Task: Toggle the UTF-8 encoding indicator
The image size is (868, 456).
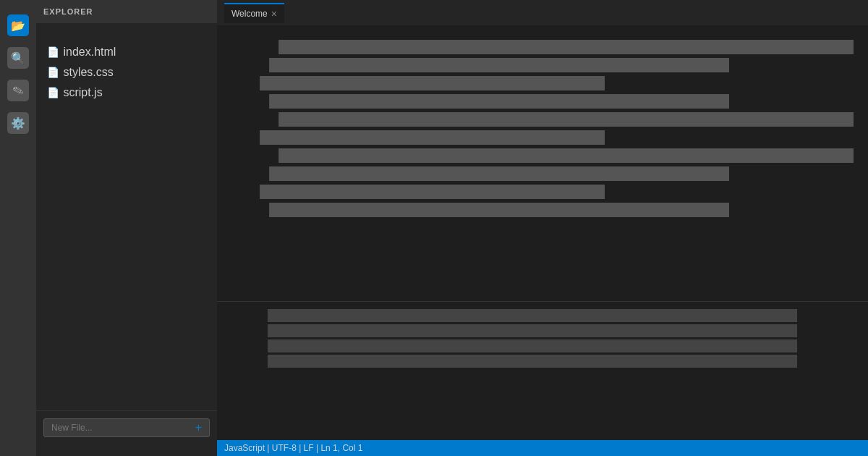Action: click(284, 448)
